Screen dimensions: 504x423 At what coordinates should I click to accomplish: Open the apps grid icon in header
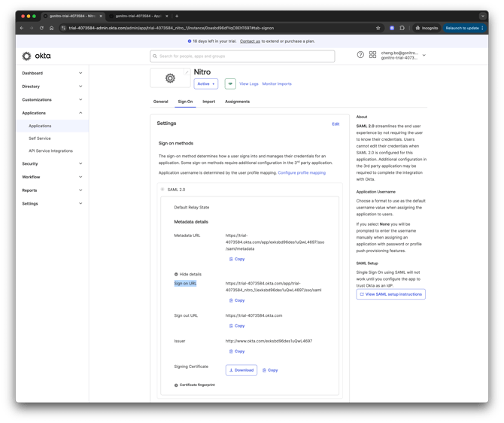click(x=372, y=55)
